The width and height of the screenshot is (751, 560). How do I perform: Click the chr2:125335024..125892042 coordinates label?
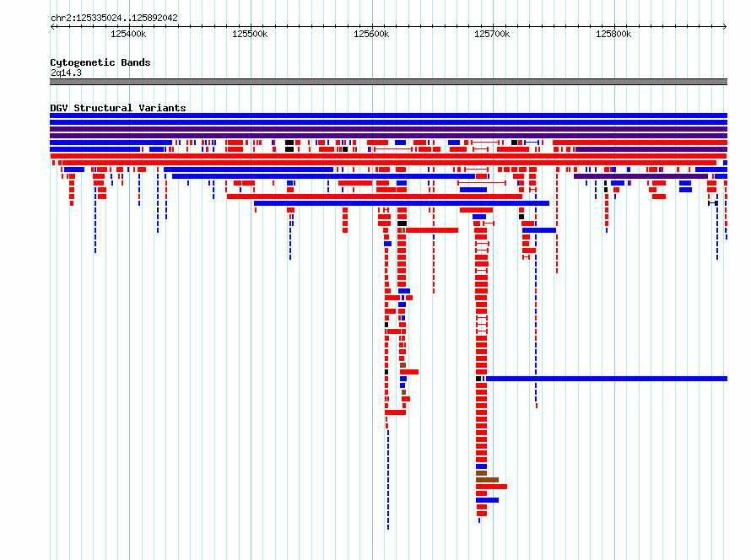(x=114, y=19)
